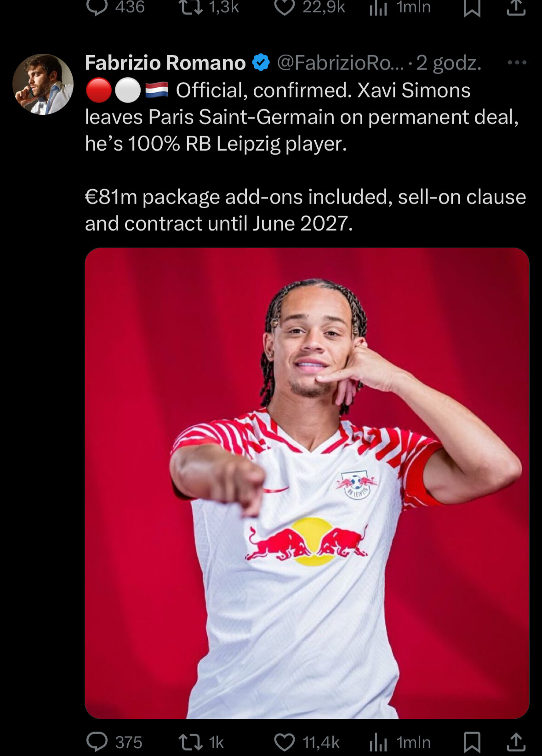Screen dimensions: 542x756
Task: Click the blue verified badge next to Romano
Action: point(261,62)
